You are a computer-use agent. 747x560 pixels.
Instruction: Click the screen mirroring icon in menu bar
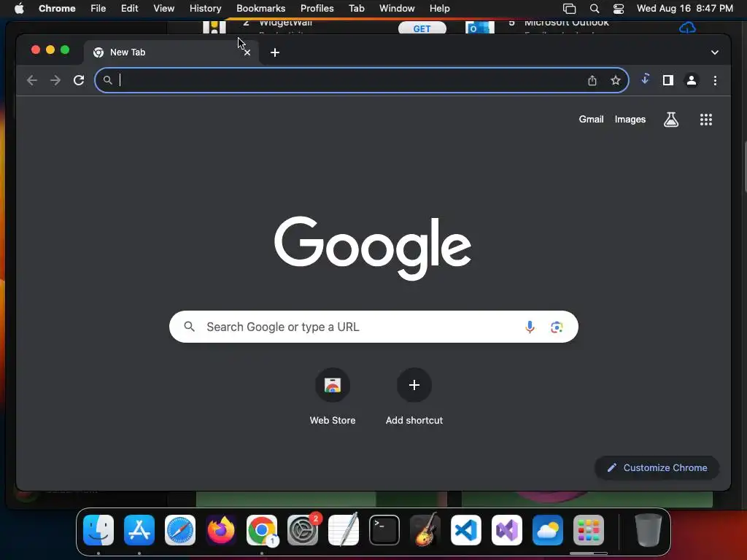[569, 9]
